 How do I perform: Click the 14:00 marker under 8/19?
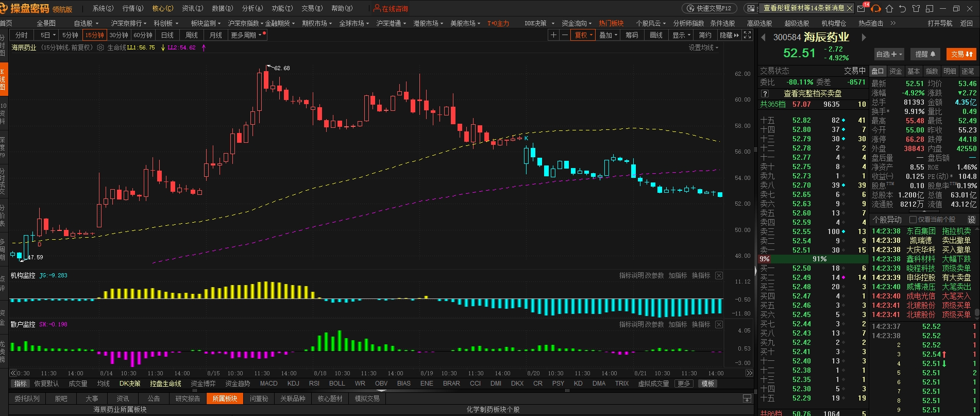(x=502, y=373)
